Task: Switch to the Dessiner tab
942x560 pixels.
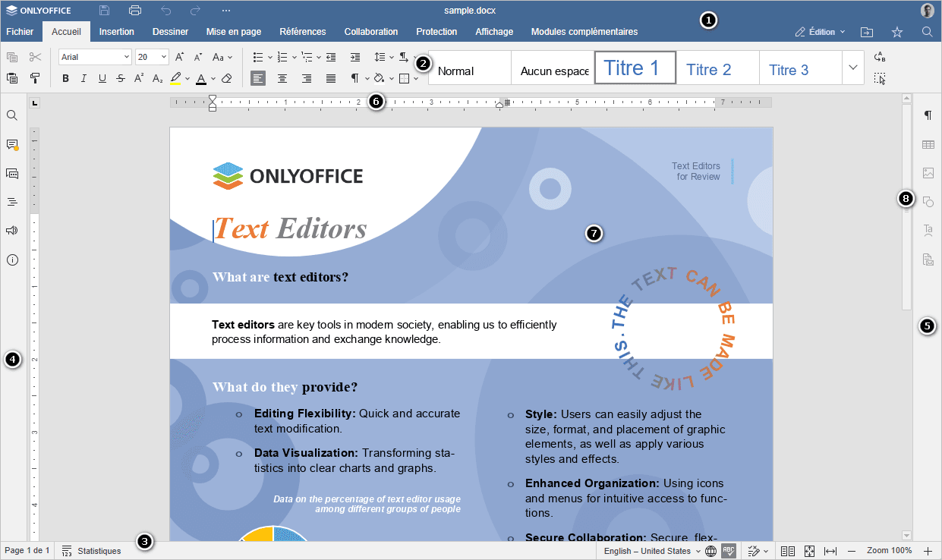Action: (x=170, y=32)
